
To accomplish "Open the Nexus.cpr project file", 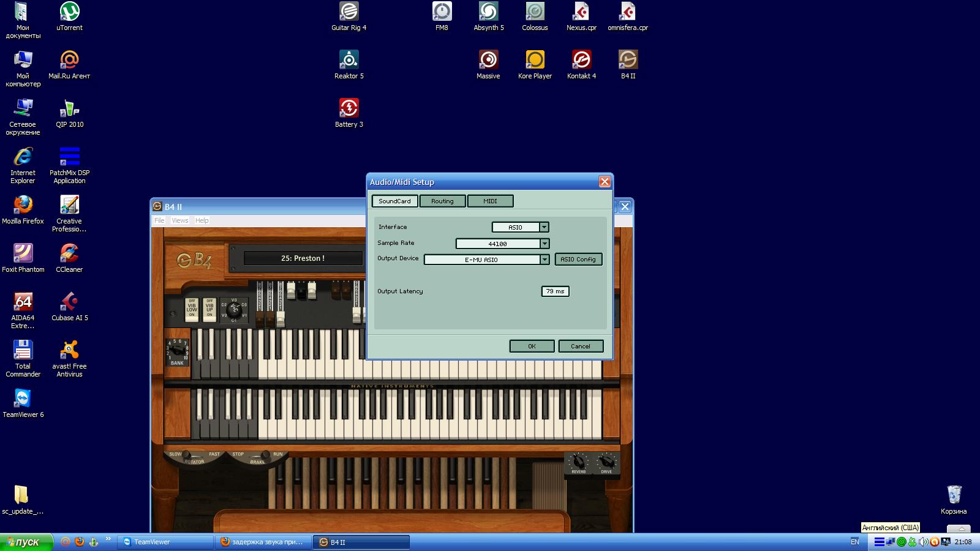I will pos(581,17).
